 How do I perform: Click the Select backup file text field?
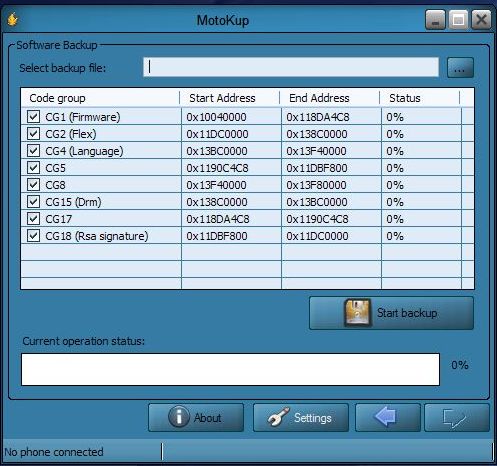pos(291,67)
